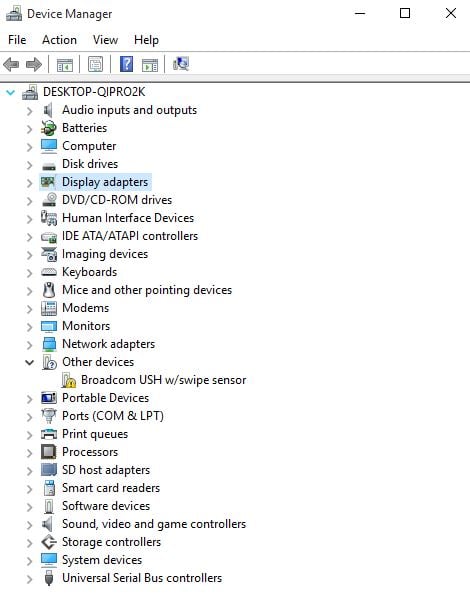Screen dimensions: 470x596
Task: Expand the Display adapters node
Action: pyautogui.click(x=30, y=183)
